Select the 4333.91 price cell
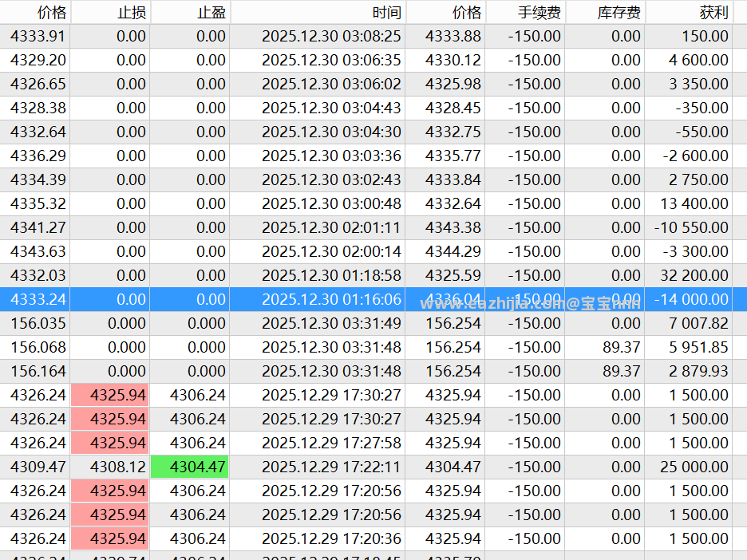The width and height of the screenshot is (747, 560). click(38, 36)
